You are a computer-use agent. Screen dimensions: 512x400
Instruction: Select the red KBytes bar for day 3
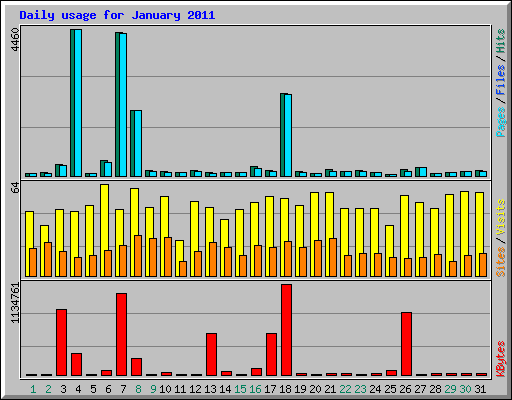(61, 343)
